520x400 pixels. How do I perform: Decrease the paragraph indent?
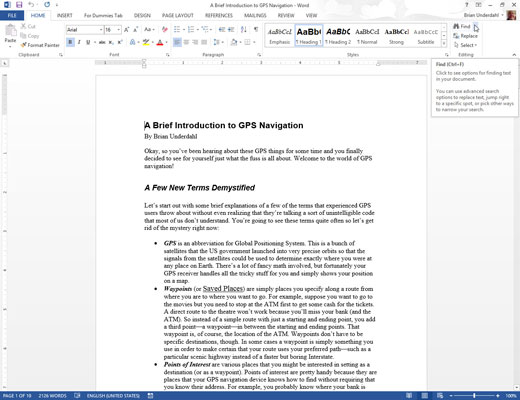(x=222, y=30)
